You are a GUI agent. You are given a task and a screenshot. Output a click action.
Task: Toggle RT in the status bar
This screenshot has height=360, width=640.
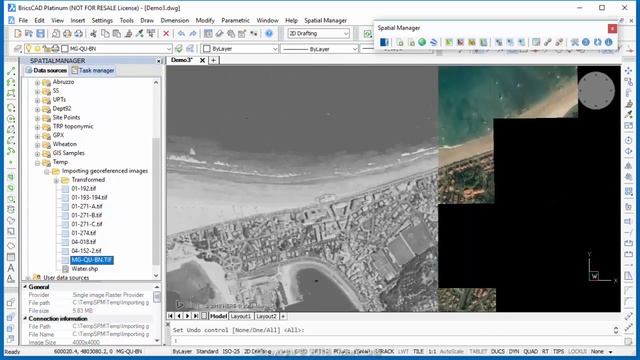(545, 351)
